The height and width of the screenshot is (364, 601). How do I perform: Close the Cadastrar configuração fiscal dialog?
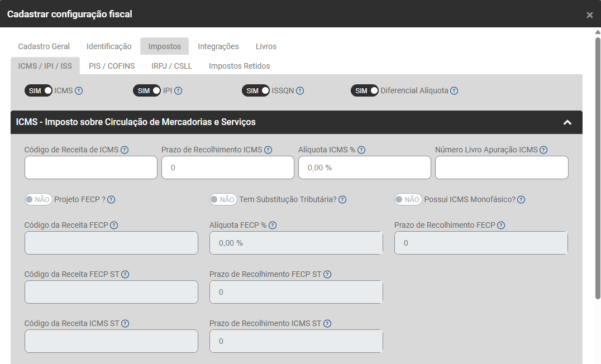590,15
